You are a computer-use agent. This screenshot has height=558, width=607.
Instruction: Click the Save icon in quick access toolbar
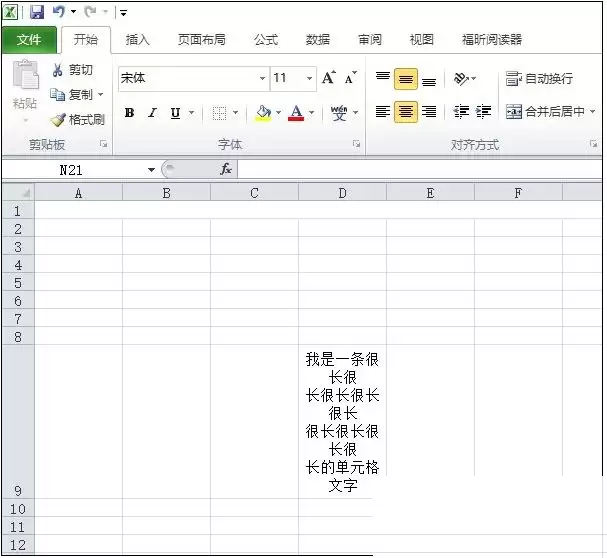coord(37,12)
